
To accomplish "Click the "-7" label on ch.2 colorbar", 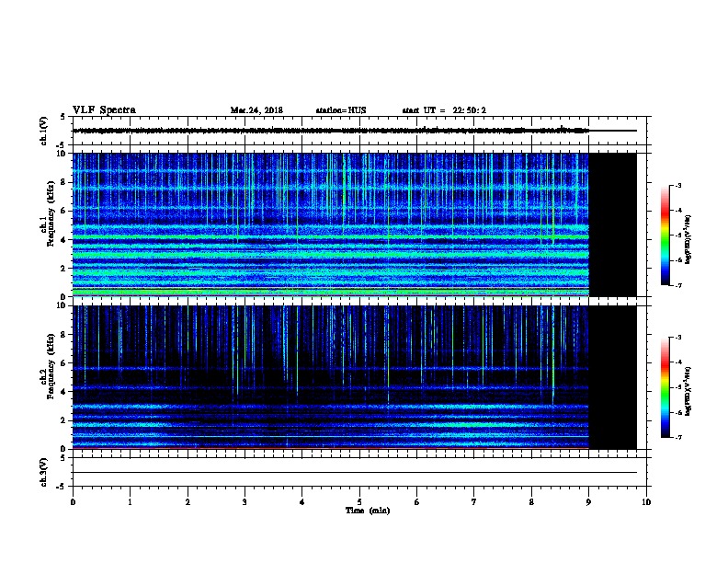I will [x=677, y=437].
